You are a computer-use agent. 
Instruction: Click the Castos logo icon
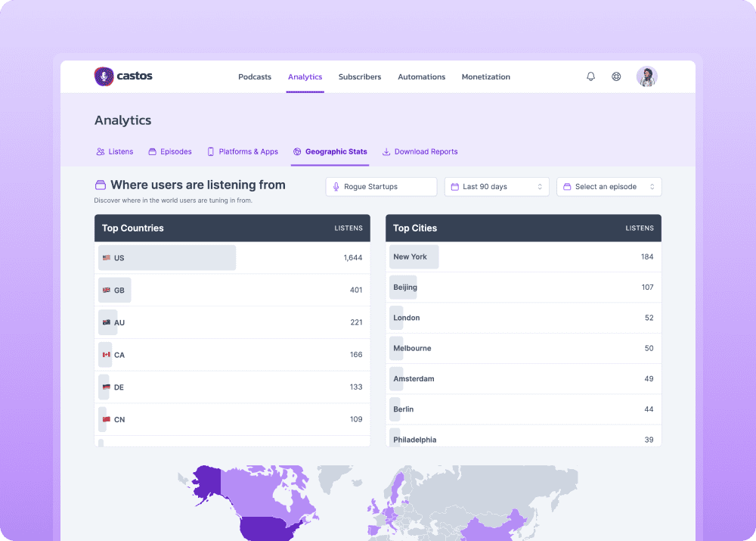(x=104, y=76)
